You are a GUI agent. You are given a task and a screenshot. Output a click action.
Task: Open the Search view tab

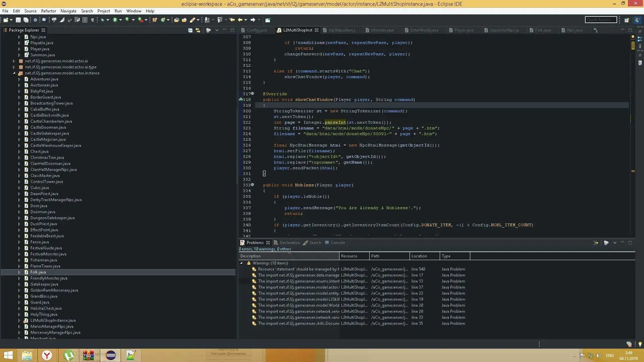click(312, 243)
